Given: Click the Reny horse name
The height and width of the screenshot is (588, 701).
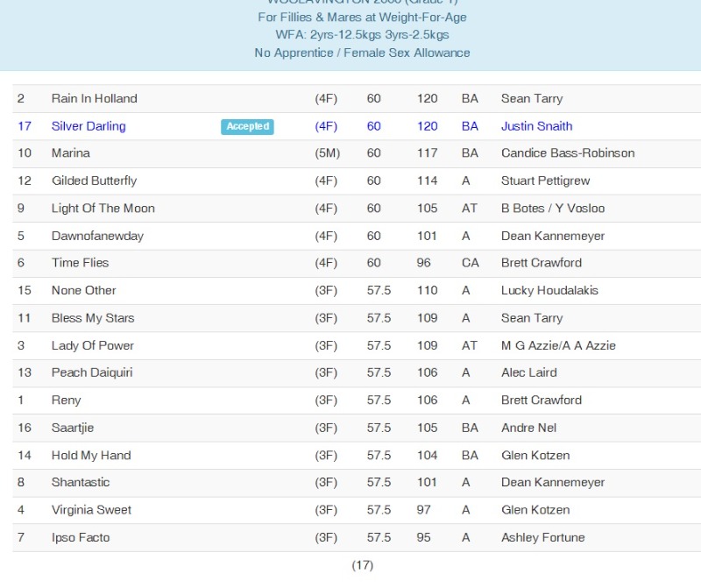Looking at the screenshot, I should point(66,400).
